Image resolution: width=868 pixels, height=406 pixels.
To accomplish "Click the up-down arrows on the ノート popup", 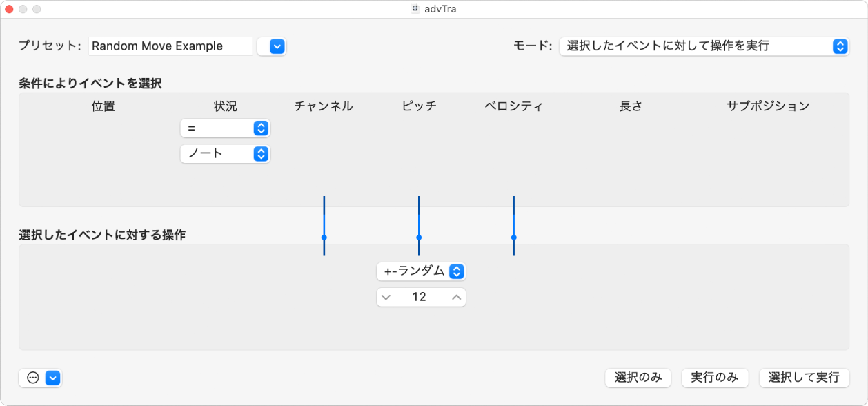I will point(261,154).
